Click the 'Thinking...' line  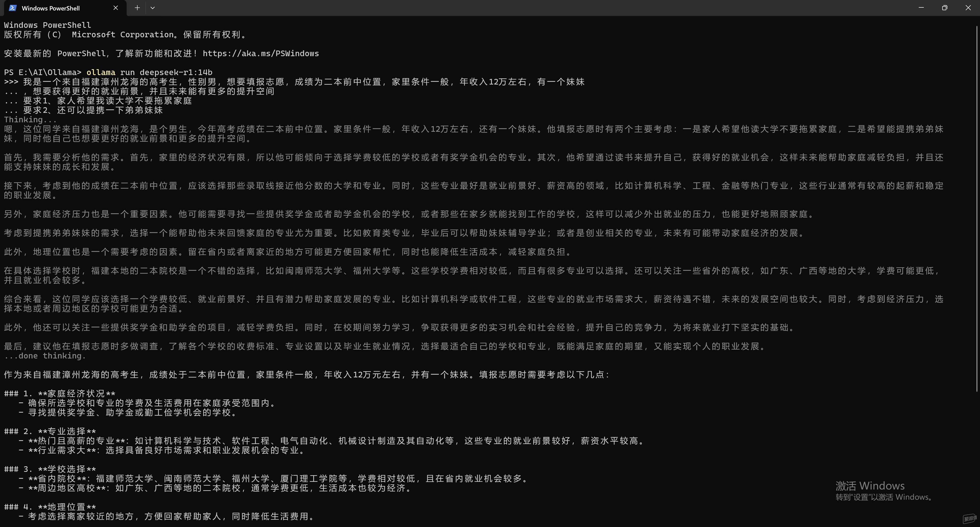[30, 119]
